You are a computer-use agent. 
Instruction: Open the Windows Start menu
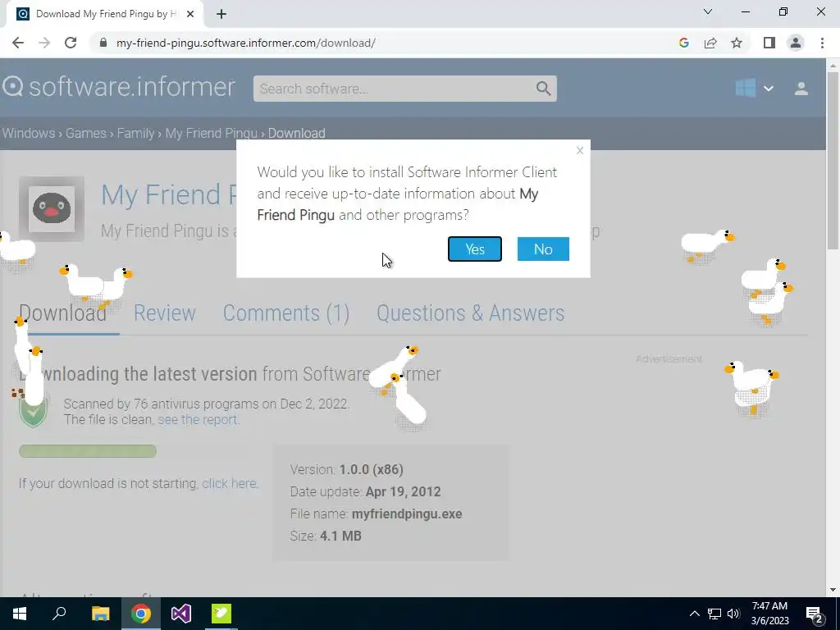point(20,614)
